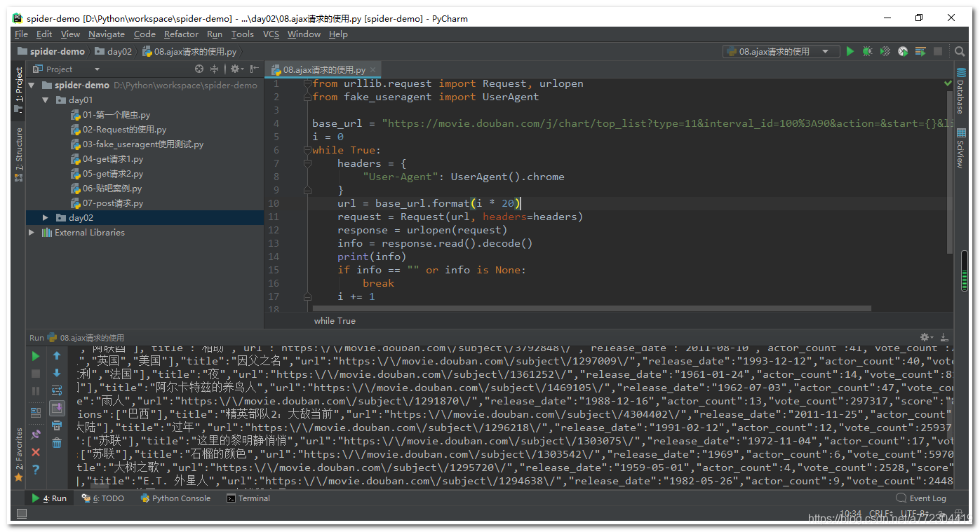This screenshot has height=532, width=980.
Task: Run 08.ajax script from main toolbar
Action: tap(850, 51)
